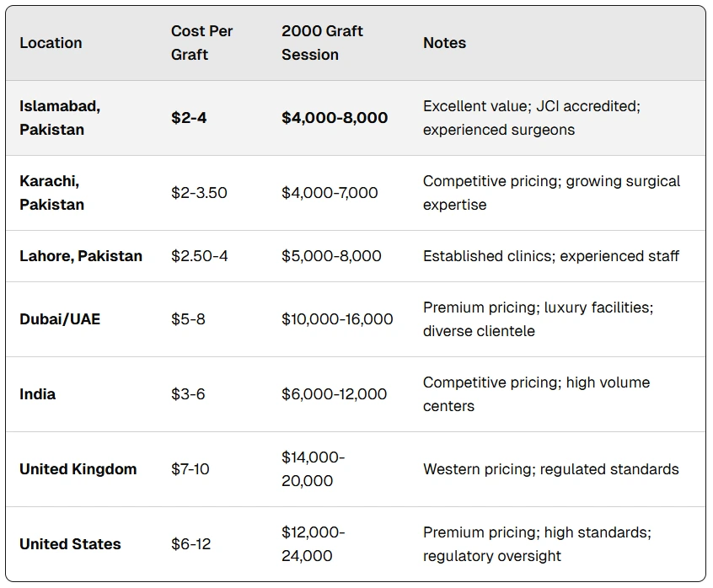Click the Western pricing notes text
The height and width of the screenshot is (588, 713).
coord(550,469)
